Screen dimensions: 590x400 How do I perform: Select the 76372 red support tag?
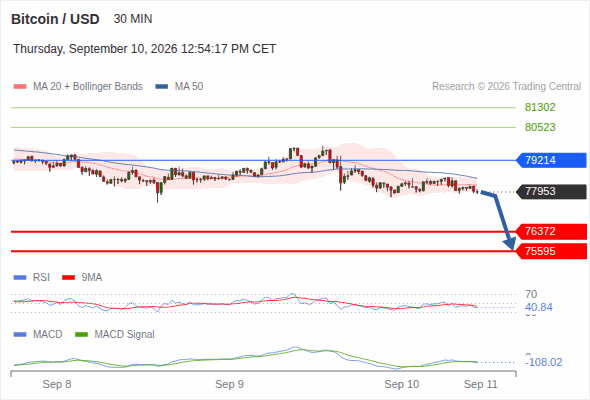click(x=551, y=231)
